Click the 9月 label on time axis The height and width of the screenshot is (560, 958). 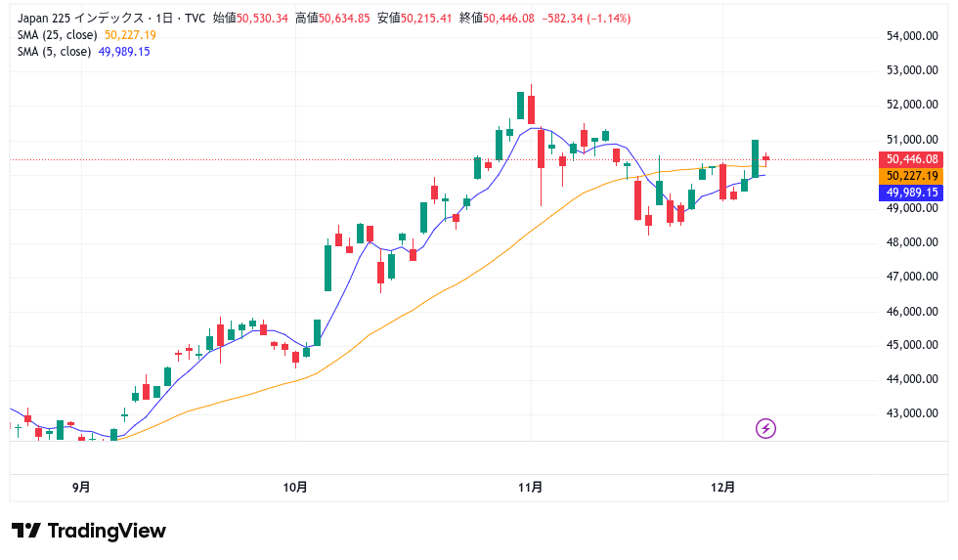(x=81, y=486)
